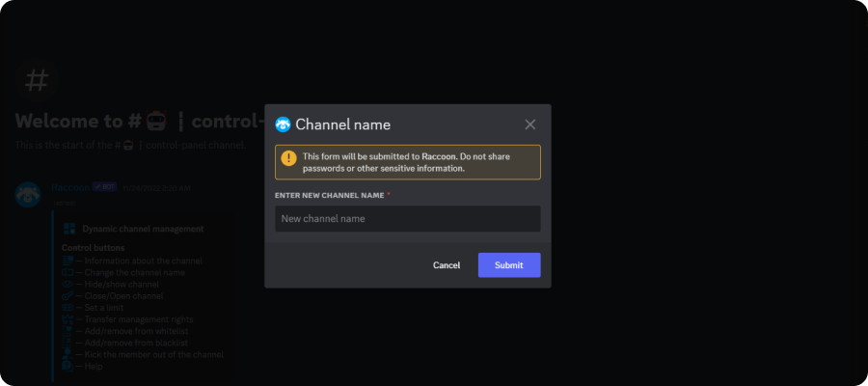
Task: Click the 'Dynamic channel management' title text
Action: click(143, 229)
